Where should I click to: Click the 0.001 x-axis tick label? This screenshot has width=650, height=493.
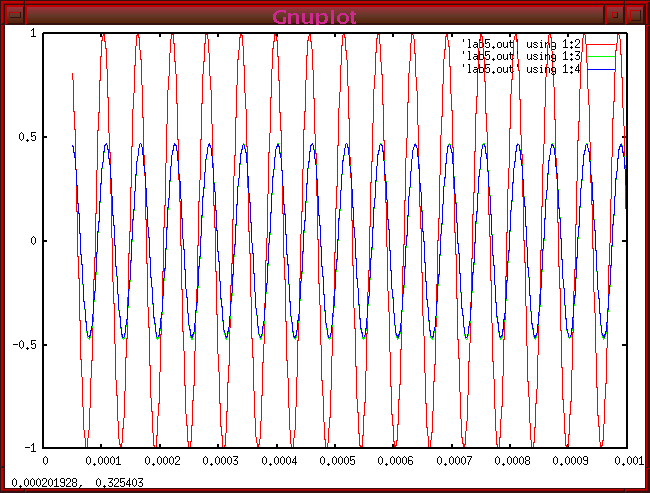[x=628, y=462]
